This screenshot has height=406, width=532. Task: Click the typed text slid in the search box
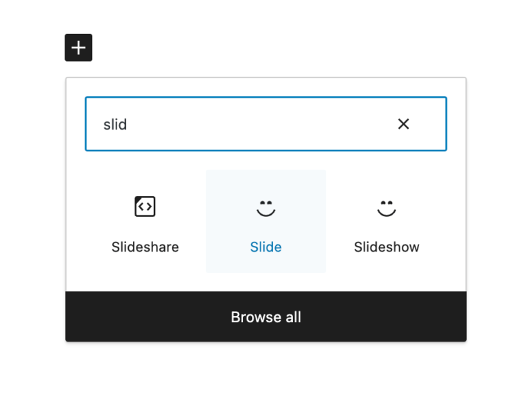115,125
